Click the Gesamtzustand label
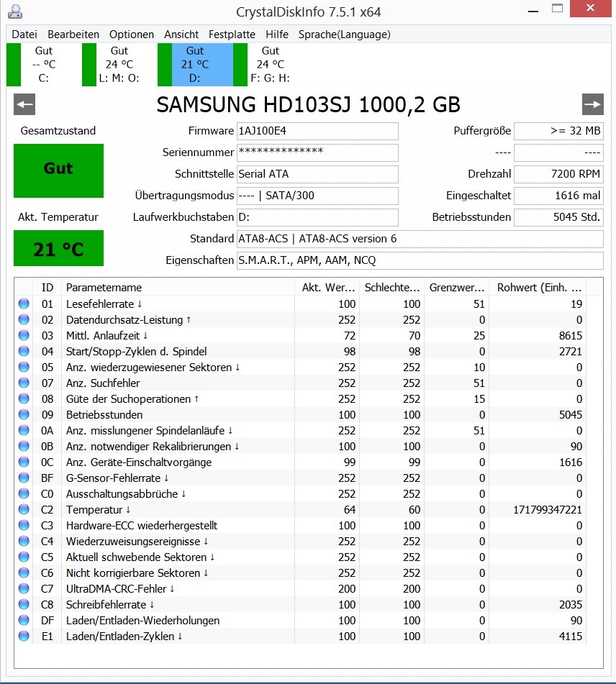Screen dimensions: 616x684 [58, 131]
